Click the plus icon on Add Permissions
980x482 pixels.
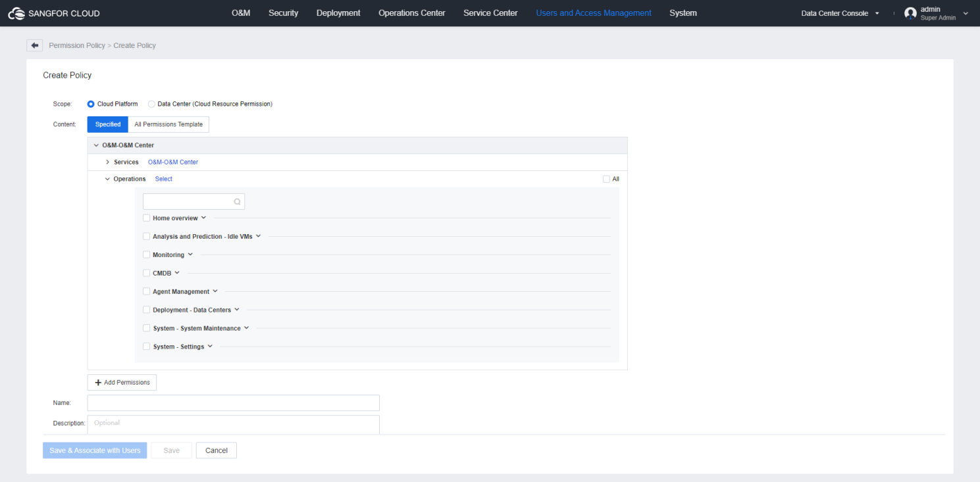[98, 383]
